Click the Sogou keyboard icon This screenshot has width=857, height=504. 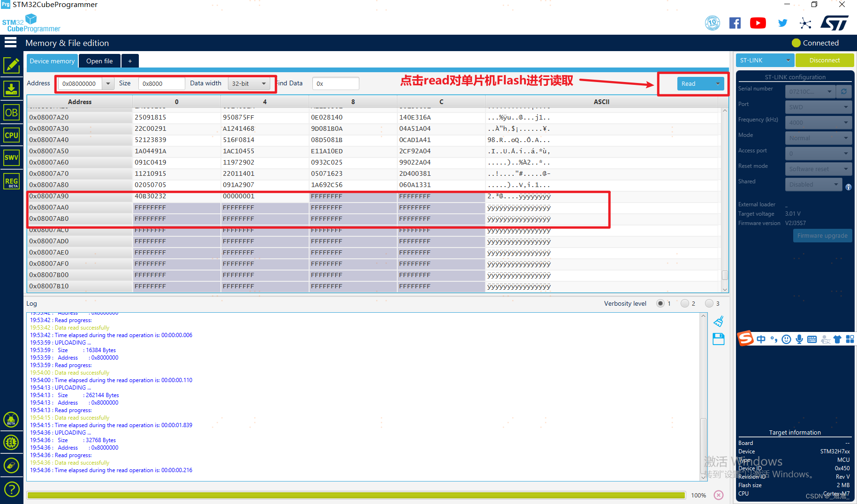(812, 339)
